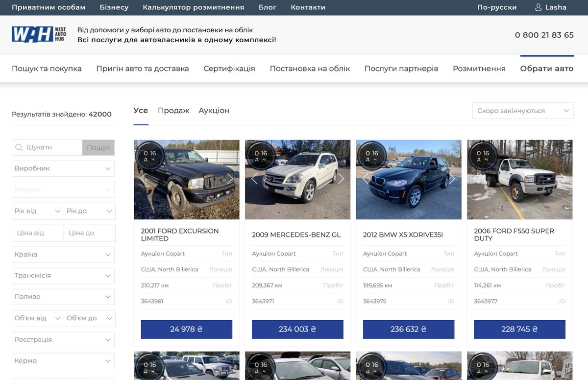Show previous photo of Mercedes-Benz GL
Viewport: 588px width, 380px height.
point(254,179)
